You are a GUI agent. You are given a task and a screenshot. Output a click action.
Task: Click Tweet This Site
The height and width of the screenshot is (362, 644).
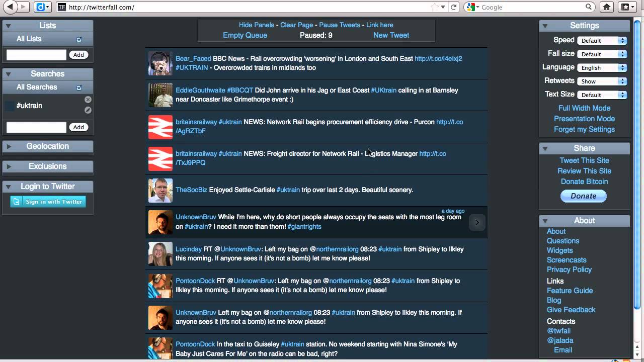point(584,160)
